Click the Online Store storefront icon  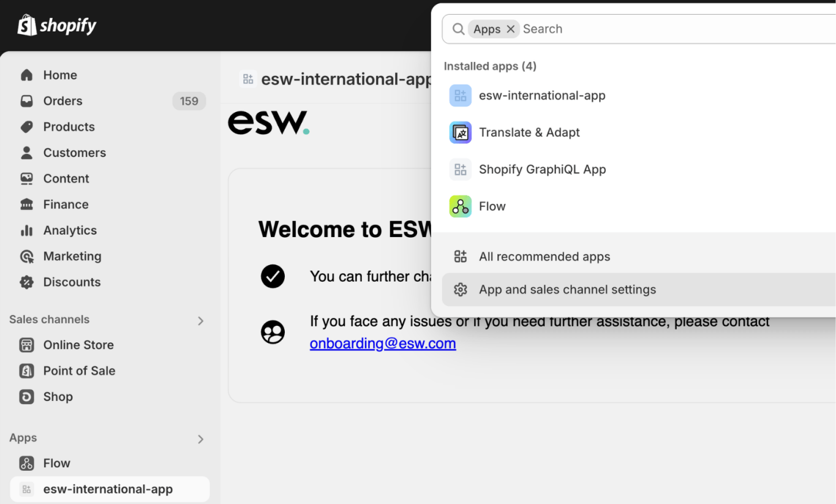26,345
